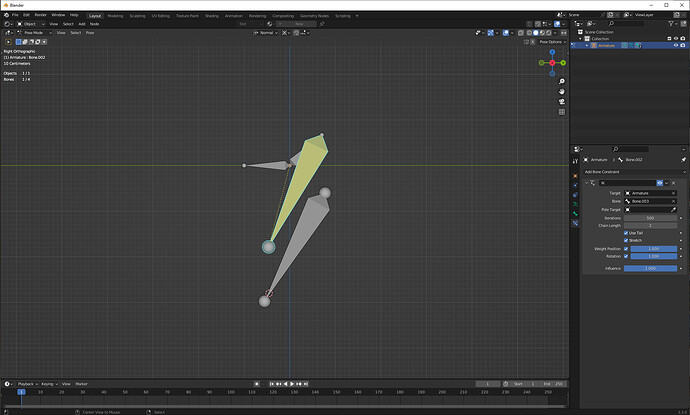The height and width of the screenshot is (415, 690).
Task: Toggle the Rotation checkbox
Action: [626, 256]
